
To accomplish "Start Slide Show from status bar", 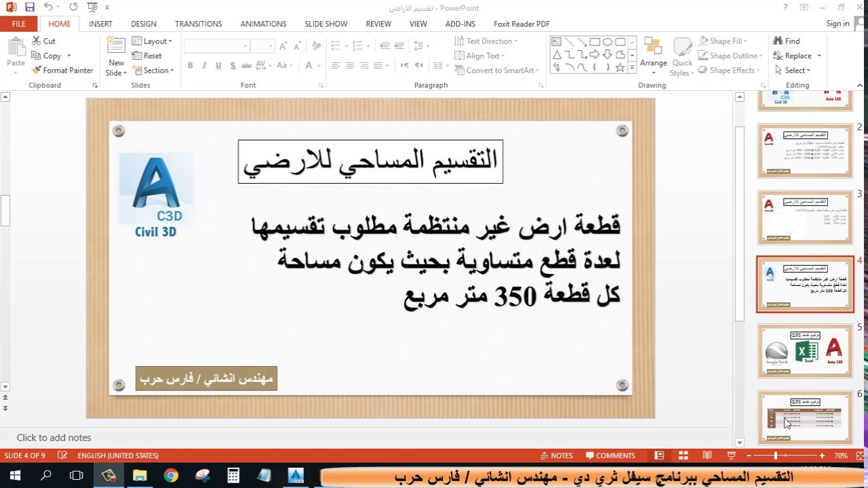I will [731, 455].
